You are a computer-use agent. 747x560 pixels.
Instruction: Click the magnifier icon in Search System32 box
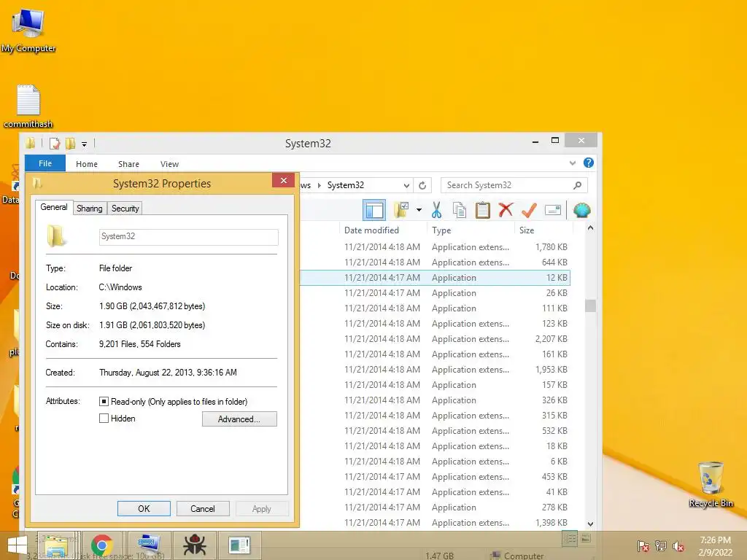pos(578,185)
